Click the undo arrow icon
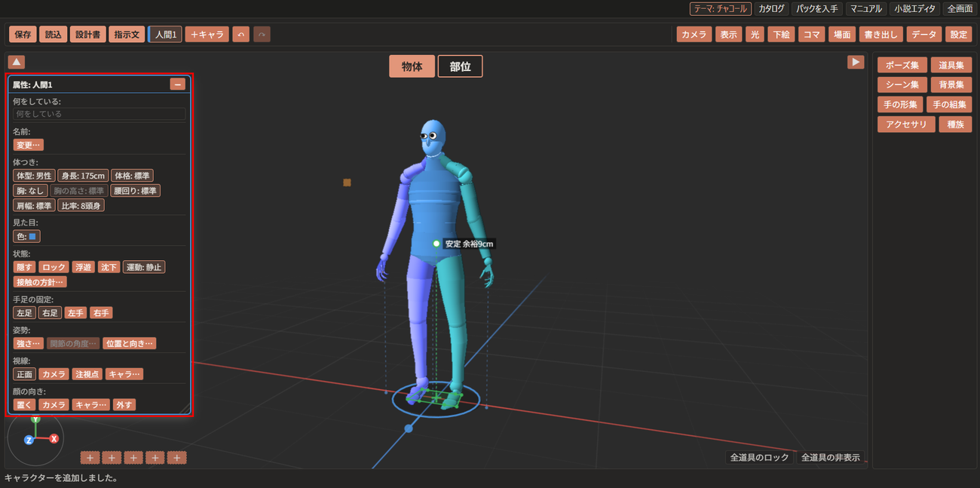The width and height of the screenshot is (980, 488). 240,34
